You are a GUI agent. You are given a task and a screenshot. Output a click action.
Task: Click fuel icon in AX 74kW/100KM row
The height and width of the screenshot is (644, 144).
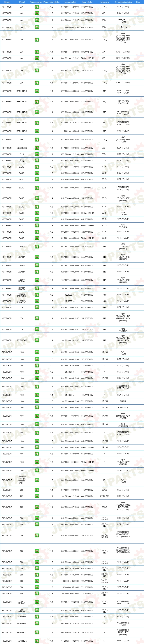[37, 58]
